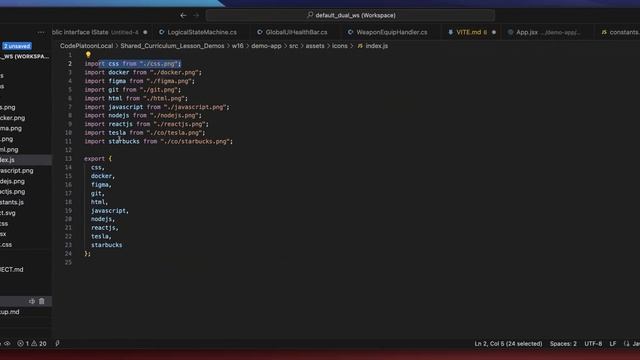This screenshot has width=640, height=360.
Task: Click the export keyword on line 13
Action: click(x=94, y=159)
